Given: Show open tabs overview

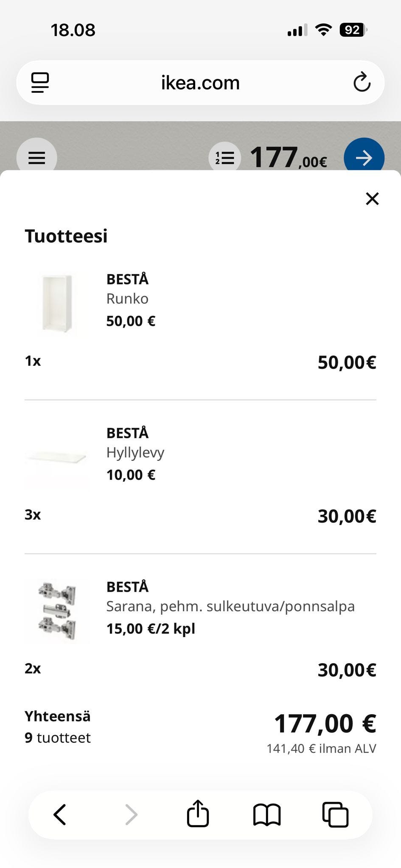Looking at the screenshot, I should pyautogui.click(x=335, y=815).
